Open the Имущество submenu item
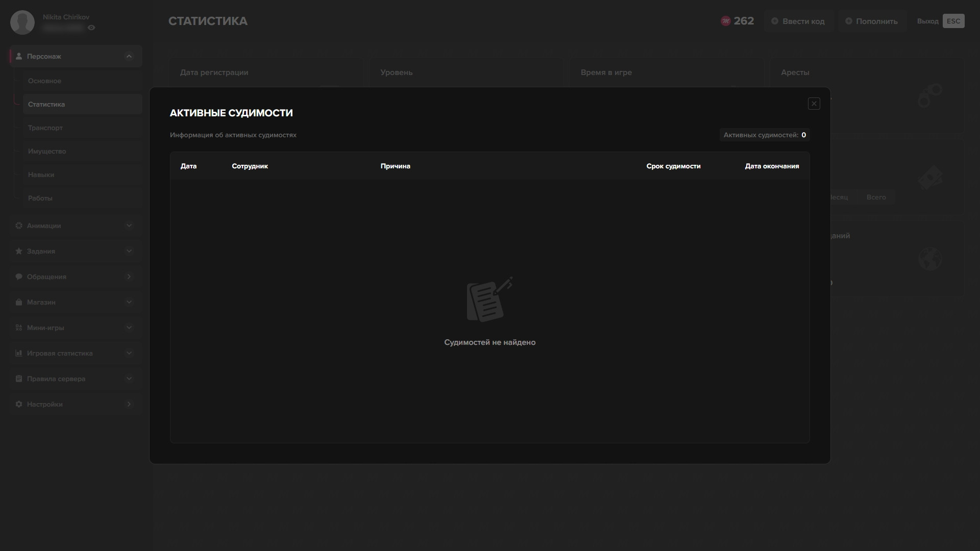This screenshot has height=551, width=980. click(82, 151)
